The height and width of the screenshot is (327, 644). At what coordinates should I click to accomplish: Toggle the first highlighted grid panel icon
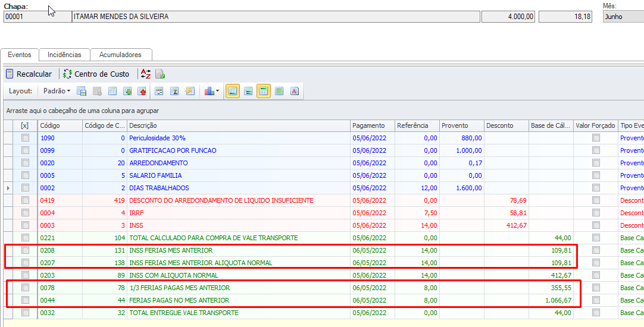[x=233, y=91]
